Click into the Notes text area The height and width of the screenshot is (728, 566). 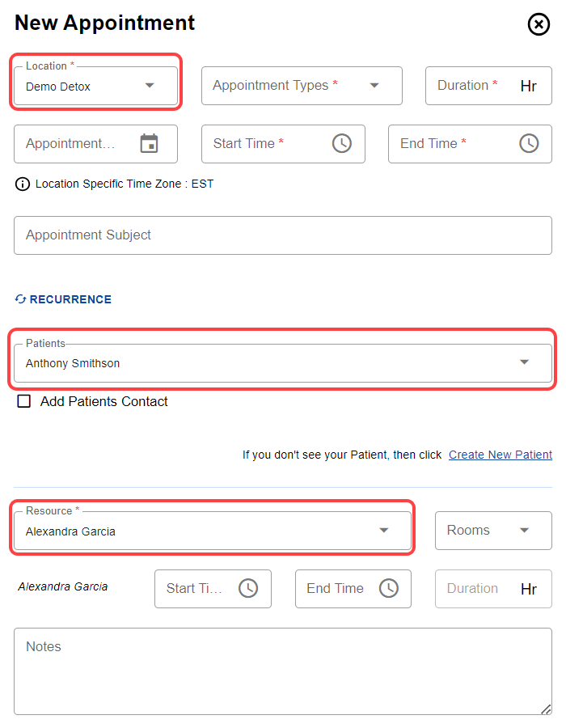(x=283, y=671)
